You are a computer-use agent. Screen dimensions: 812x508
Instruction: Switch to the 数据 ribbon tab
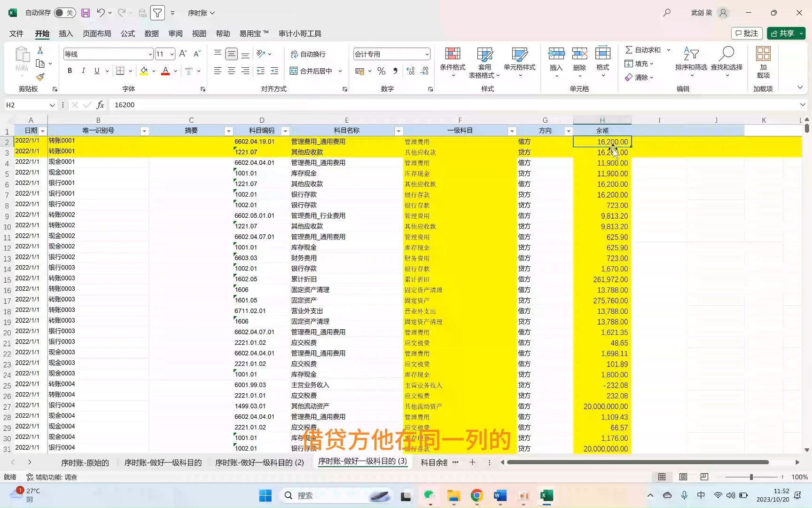[151, 33]
